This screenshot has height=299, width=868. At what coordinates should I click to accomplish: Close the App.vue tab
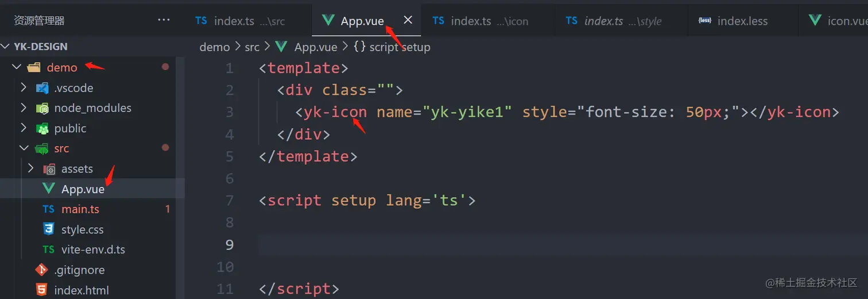click(408, 20)
